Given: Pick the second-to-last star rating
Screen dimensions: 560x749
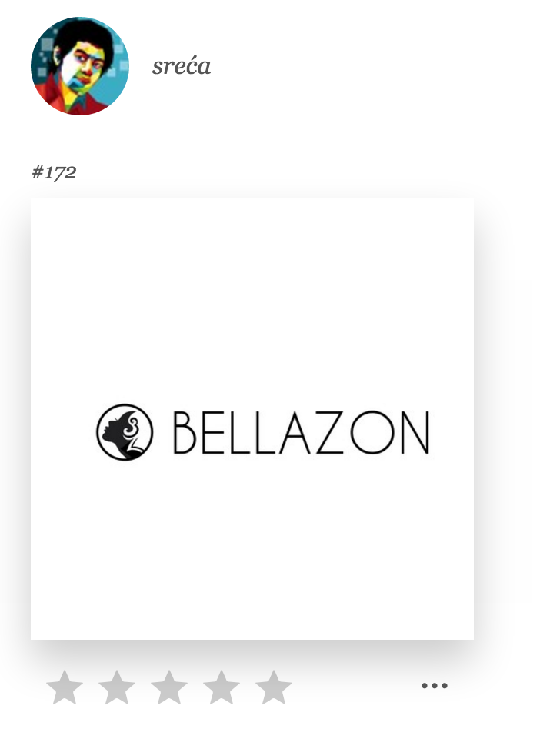Looking at the screenshot, I should point(222,687).
